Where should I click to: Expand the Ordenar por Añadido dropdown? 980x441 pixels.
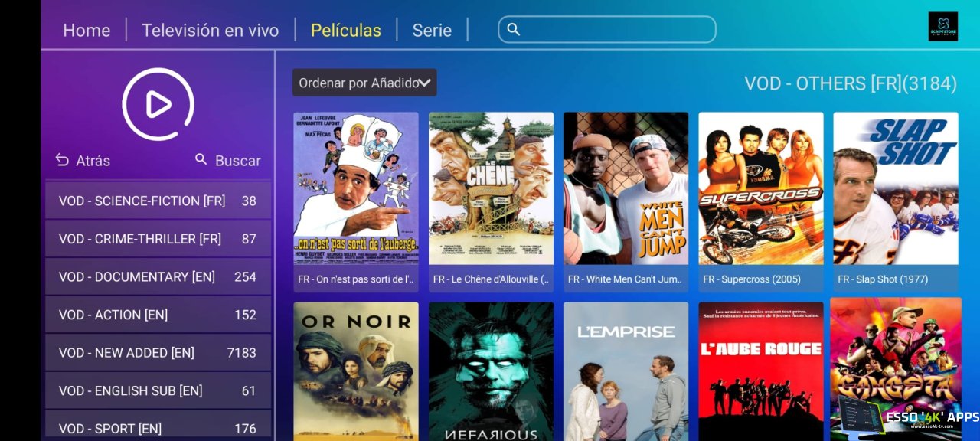tap(364, 83)
